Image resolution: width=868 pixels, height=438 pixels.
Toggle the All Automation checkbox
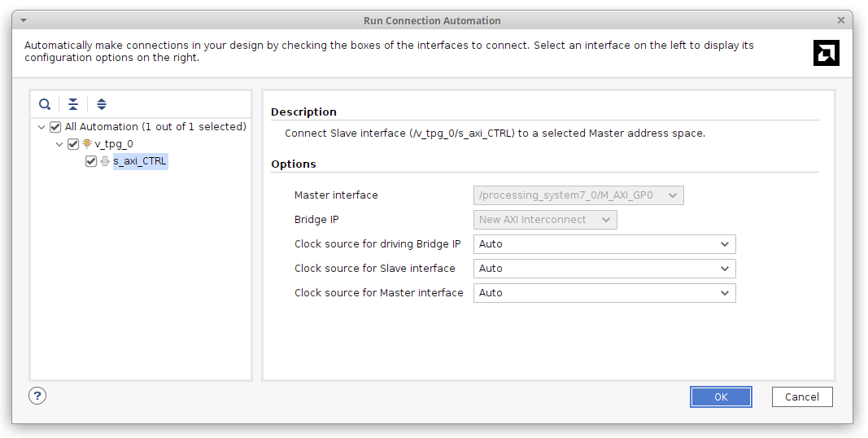tap(55, 127)
